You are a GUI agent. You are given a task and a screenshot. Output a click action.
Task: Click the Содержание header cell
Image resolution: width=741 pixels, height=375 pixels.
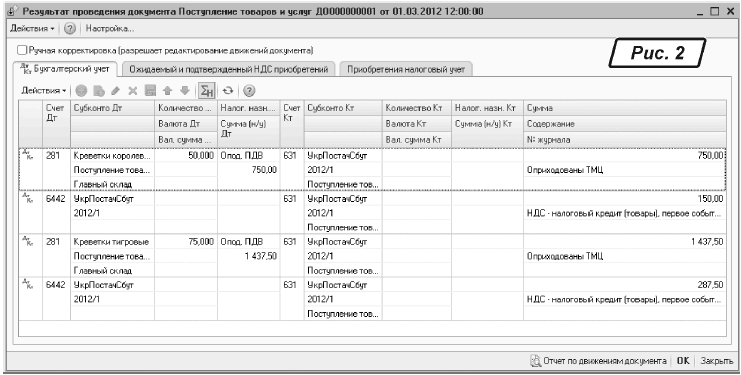point(625,124)
